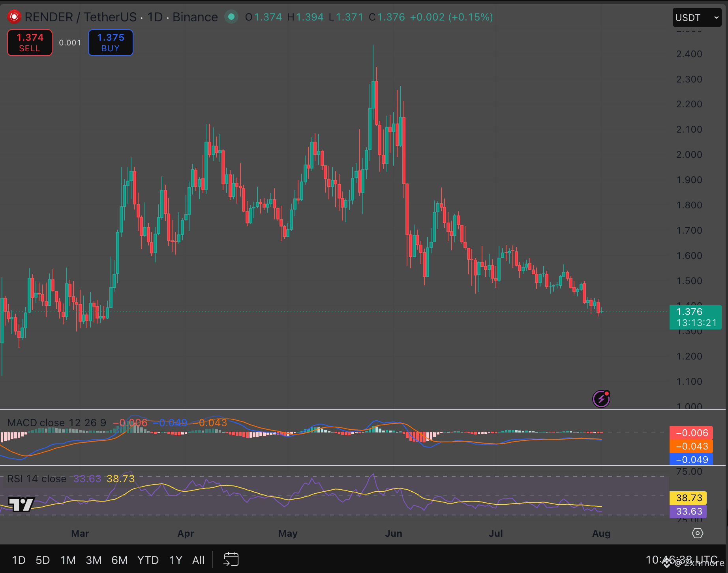Open chart settings hexagon gear icon
The image size is (728, 573).
698,533
